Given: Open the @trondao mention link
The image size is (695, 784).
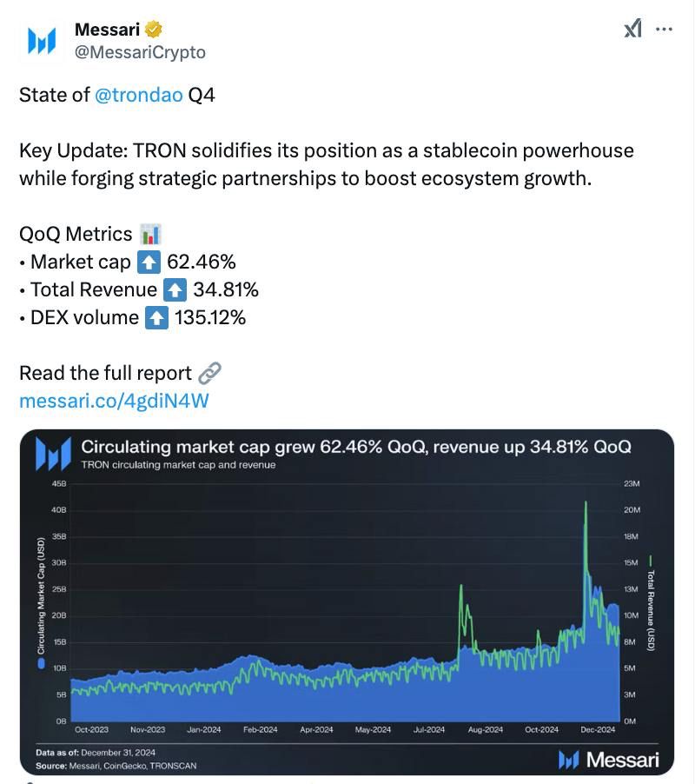Looking at the screenshot, I should (138, 95).
